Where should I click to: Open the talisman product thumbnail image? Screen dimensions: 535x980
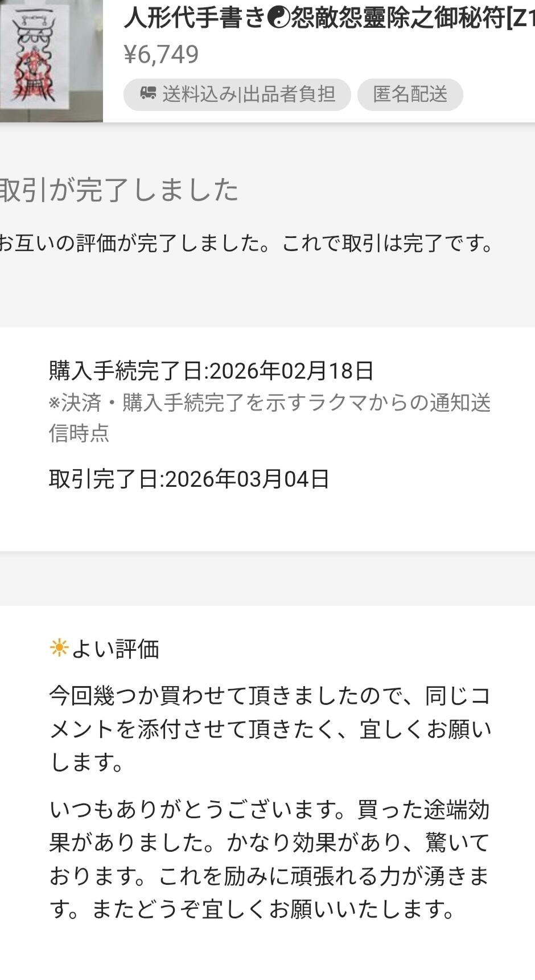click(x=50, y=60)
